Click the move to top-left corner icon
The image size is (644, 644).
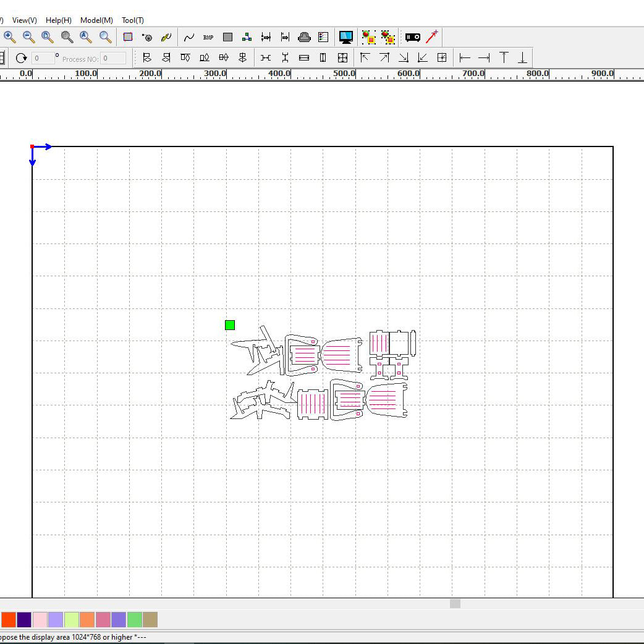point(365,58)
